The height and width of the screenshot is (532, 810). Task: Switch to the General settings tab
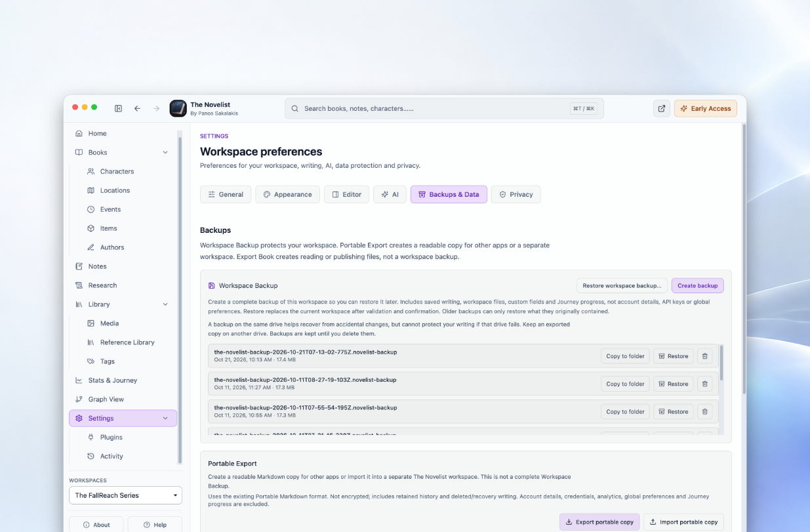[226, 194]
